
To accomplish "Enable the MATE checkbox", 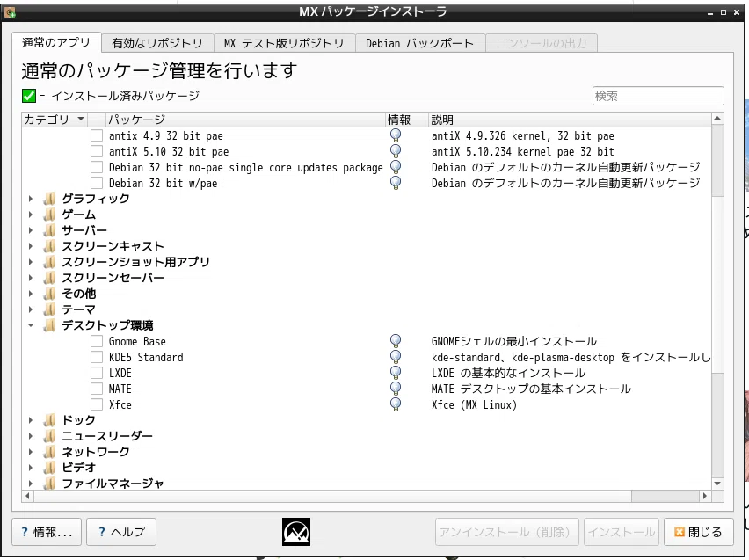I will (x=97, y=389).
